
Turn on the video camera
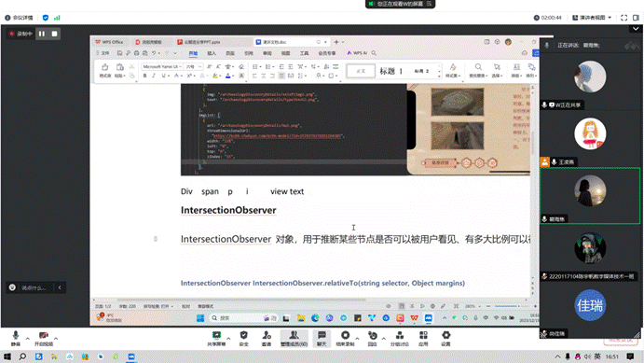tap(43, 339)
